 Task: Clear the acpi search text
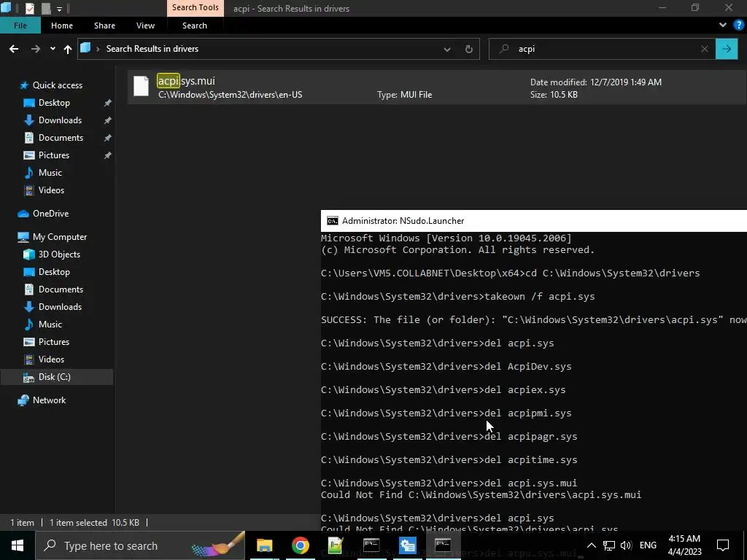[705, 49]
